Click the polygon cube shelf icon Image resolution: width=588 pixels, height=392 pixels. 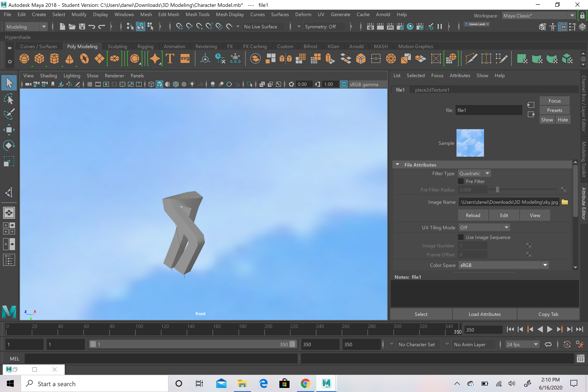tap(39, 59)
